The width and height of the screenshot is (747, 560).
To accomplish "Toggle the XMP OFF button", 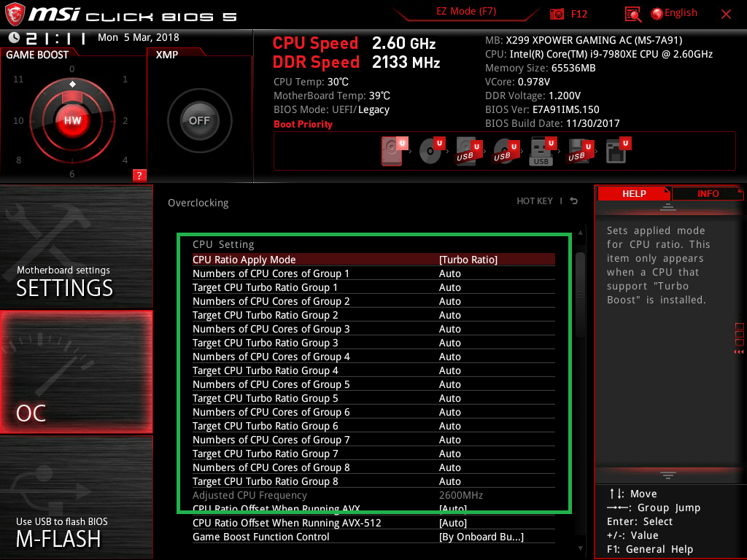I will coord(199,120).
